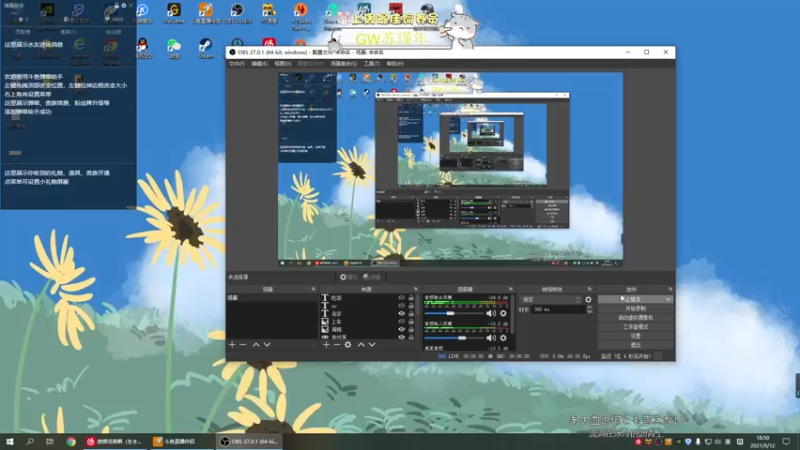Screen dimensions: 800x450
Task: Pop out the Controls dock header icon
Action: click(x=670, y=289)
